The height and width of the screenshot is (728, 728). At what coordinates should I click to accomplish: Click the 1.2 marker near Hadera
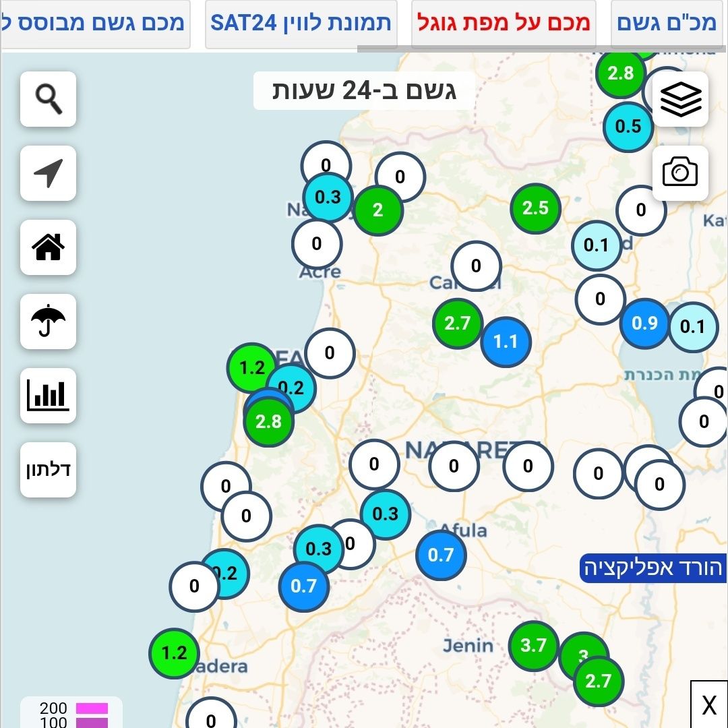(x=174, y=653)
